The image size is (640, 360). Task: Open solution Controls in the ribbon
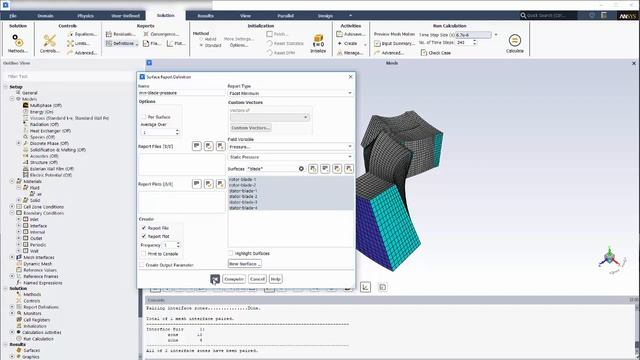coord(49,44)
